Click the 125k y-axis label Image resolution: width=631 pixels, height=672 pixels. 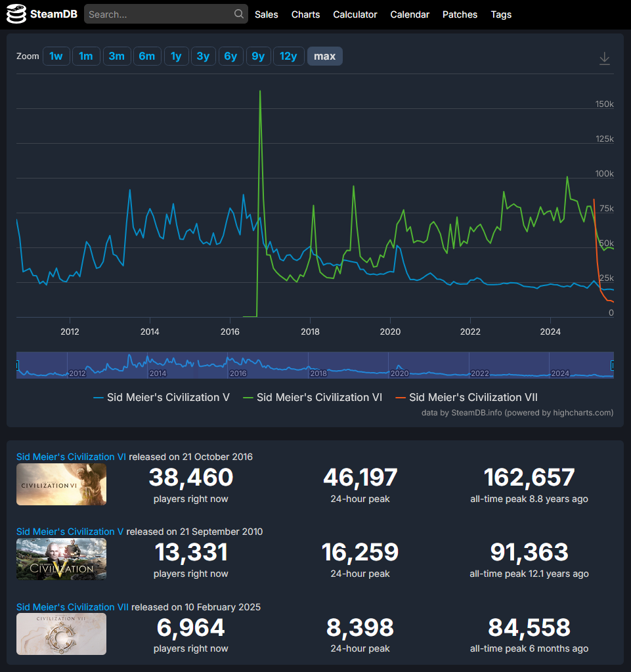pos(605,139)
